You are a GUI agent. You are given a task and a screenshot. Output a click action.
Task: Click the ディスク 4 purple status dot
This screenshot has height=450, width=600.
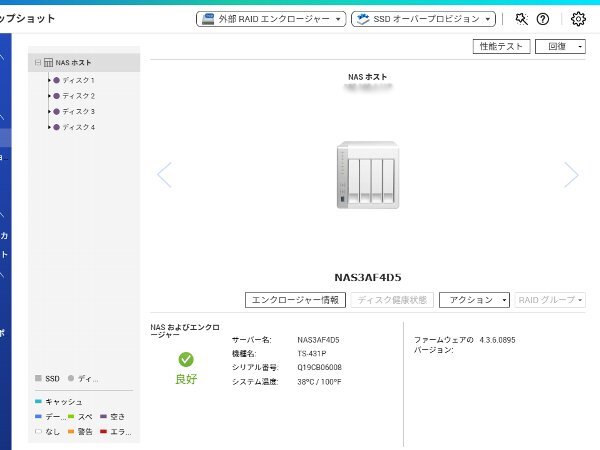click(x=57, y=127)
